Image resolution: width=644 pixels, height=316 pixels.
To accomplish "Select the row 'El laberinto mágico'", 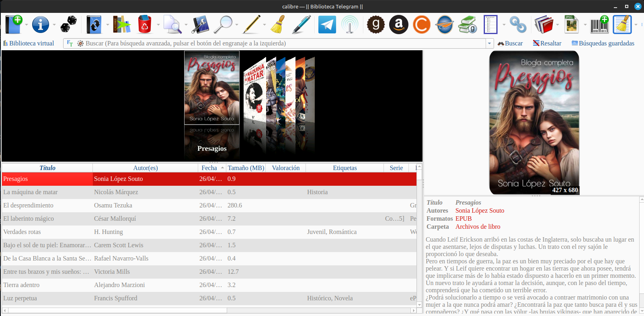I will pyautogui.click(x=209, y=219).
